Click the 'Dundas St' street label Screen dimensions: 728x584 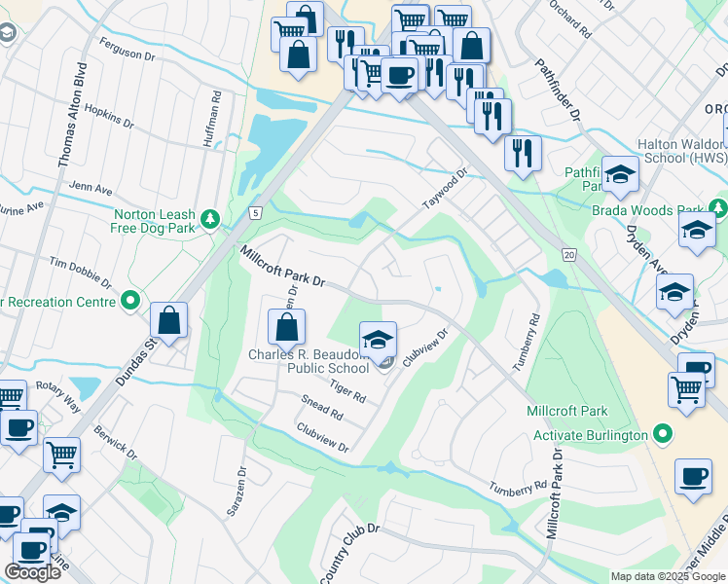(136, 362)
